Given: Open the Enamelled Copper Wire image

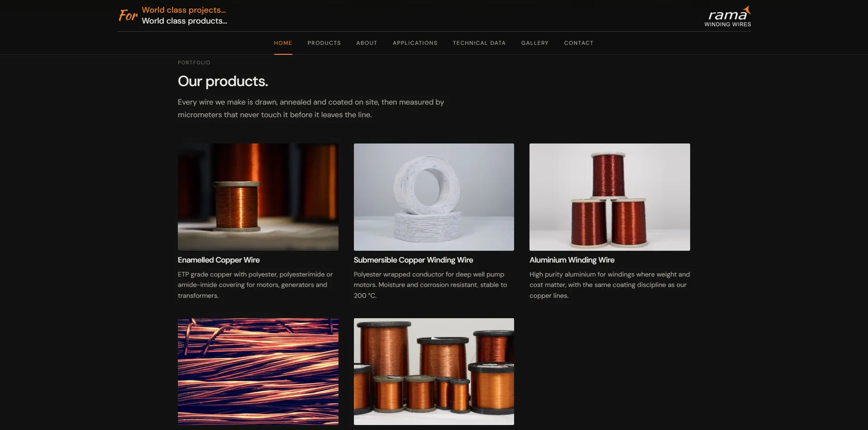Looking at the screenshot, I should tap(258, 197).
